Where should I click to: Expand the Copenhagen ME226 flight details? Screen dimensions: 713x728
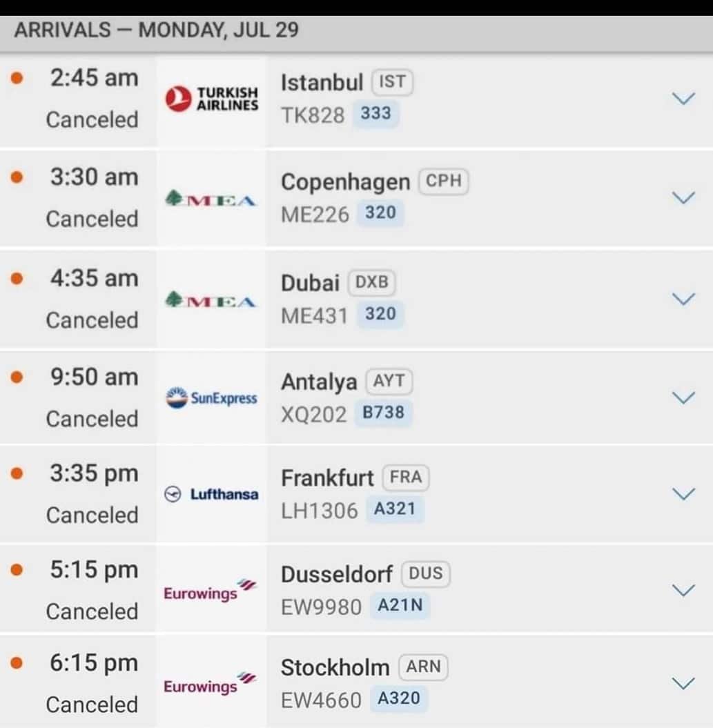tap(683, 198)
